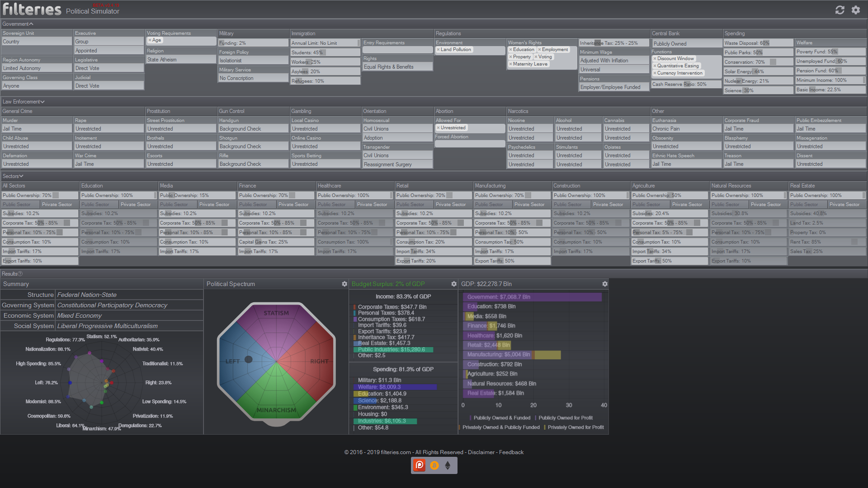Open Political Spectrum panel gear settings
The image size is (868, 488).
(x=344, y=284)
